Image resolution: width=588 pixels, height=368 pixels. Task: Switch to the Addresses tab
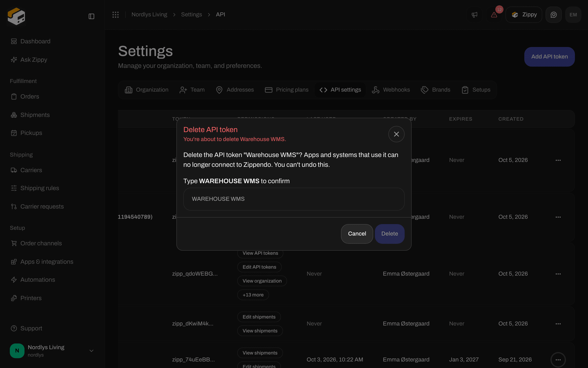[x=235, y=90]
